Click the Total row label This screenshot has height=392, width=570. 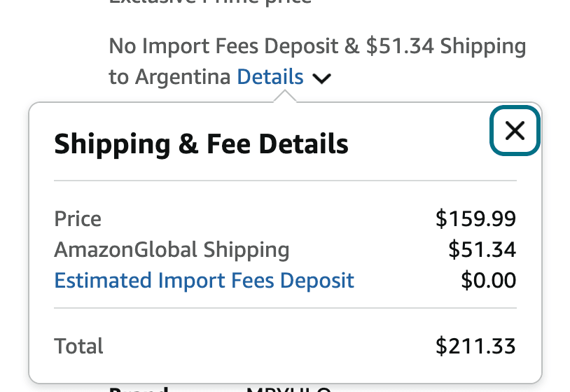click(x=78, y=346)
